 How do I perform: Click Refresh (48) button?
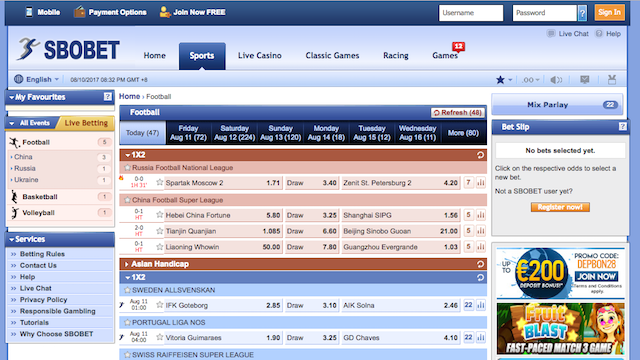click(x=458, y=112)
